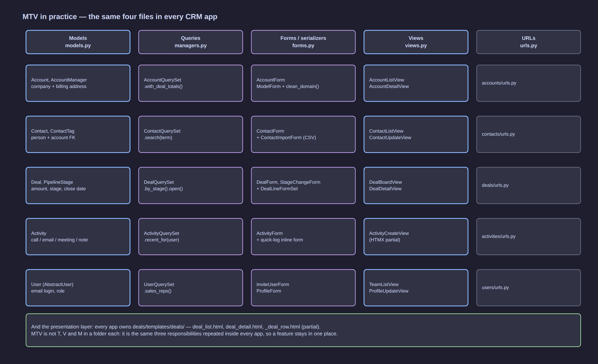This screenshot has width=598, height=364.
Task: Select the ContactForm CSV import box
Action: point(303,134)
